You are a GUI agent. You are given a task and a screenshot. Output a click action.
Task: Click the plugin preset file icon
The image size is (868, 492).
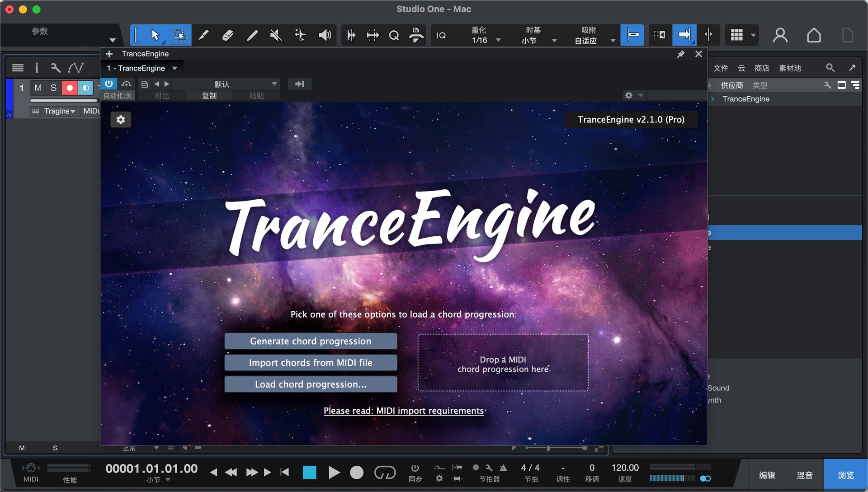(144, 84)
